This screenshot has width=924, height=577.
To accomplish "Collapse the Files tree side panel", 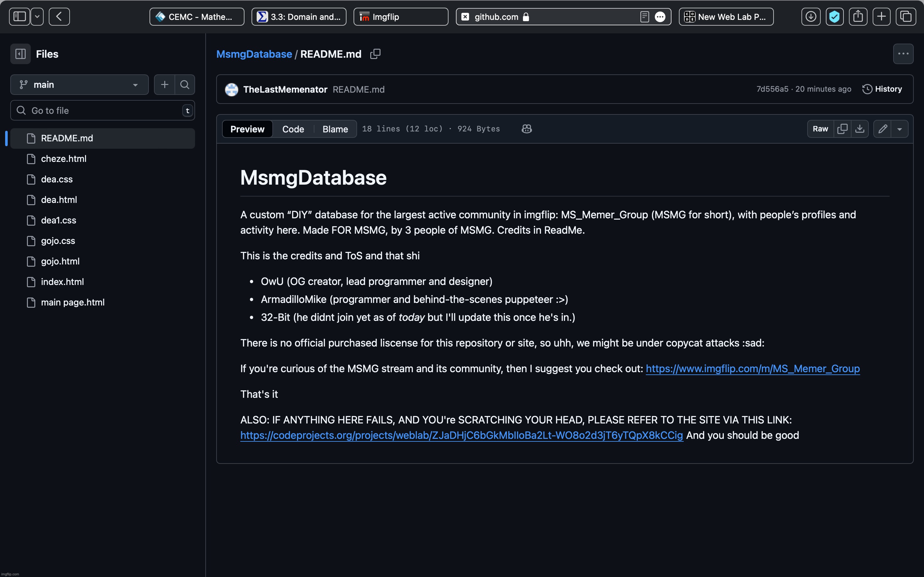I will 21,54.
